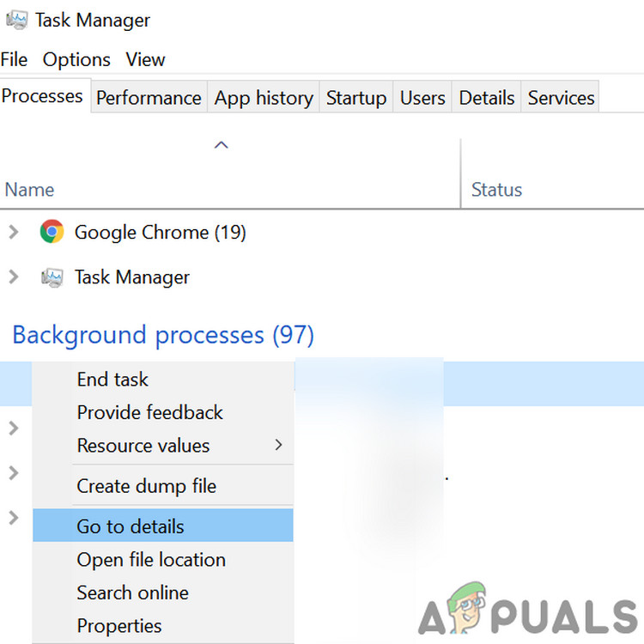Click Provide feedback menu entry
The image size is (644, 644).
click(150, 412)
